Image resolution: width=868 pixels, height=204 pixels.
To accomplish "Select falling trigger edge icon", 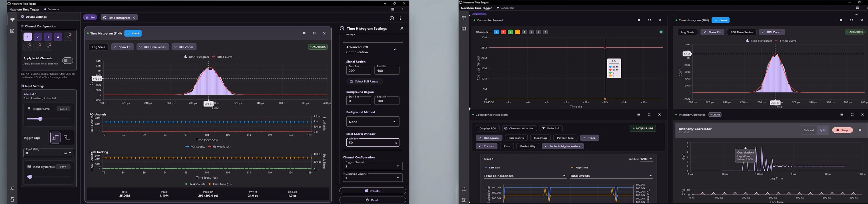I will tap(67, 137).
